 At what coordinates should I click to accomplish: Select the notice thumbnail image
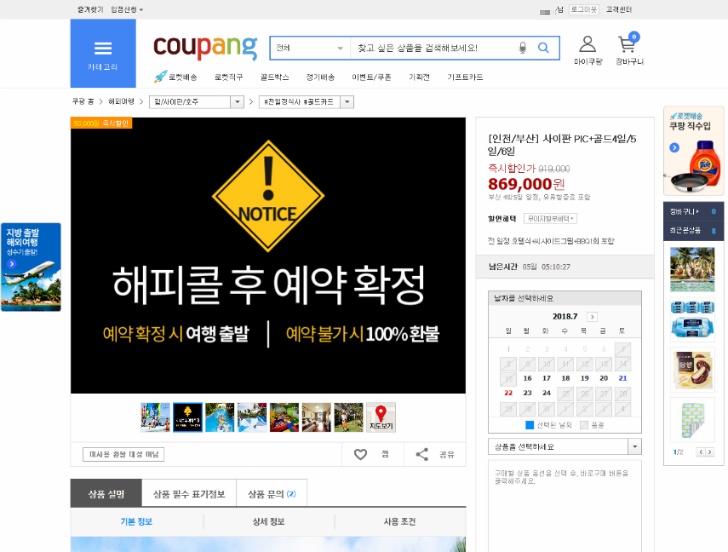[x=188, y=417]
